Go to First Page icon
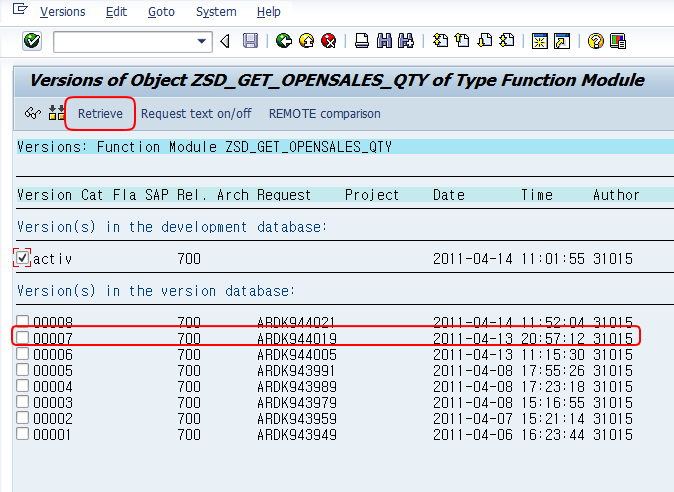674x492 pixels. 440,41
